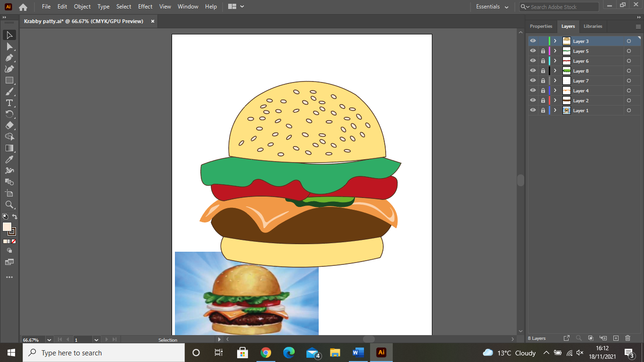Unlock Layer 2 lock toggle
644x362 pixels.
point(543,100)
